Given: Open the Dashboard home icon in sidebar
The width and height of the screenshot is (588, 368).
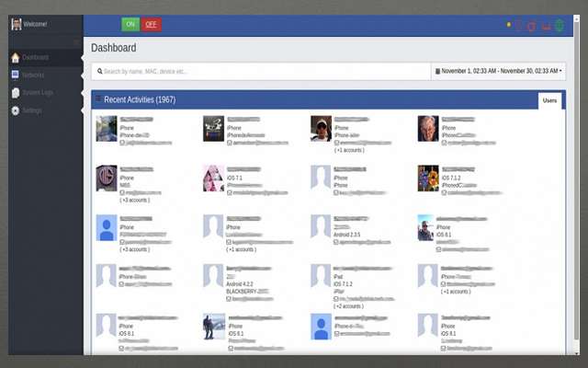Looking at the screenshot, I should [15, 57].
